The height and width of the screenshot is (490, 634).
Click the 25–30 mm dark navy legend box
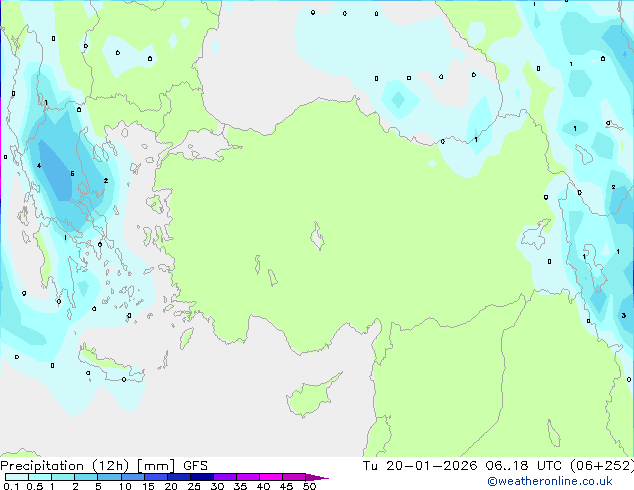click(202, 477)
